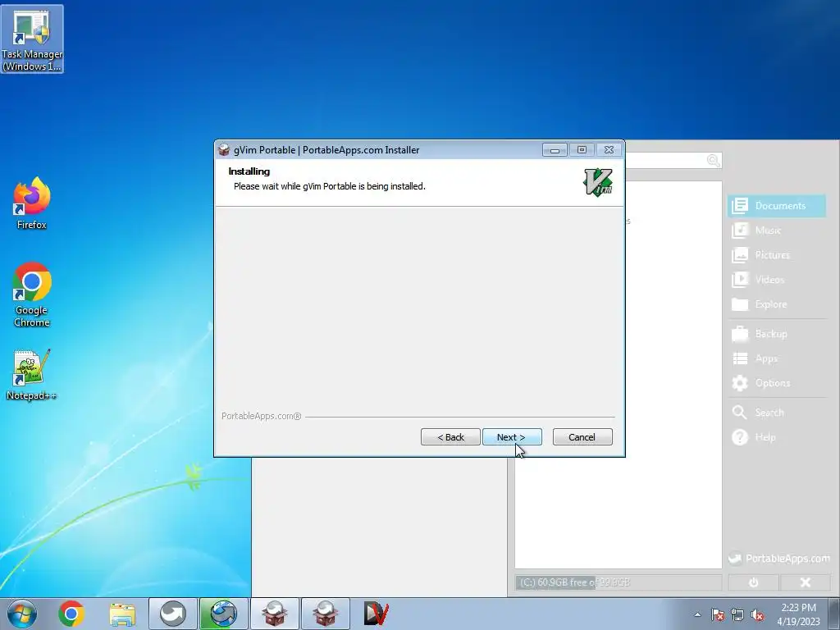Open the clock showing 2:23 PM
Viewport: 840px width, 630px height.
[798, 614]
